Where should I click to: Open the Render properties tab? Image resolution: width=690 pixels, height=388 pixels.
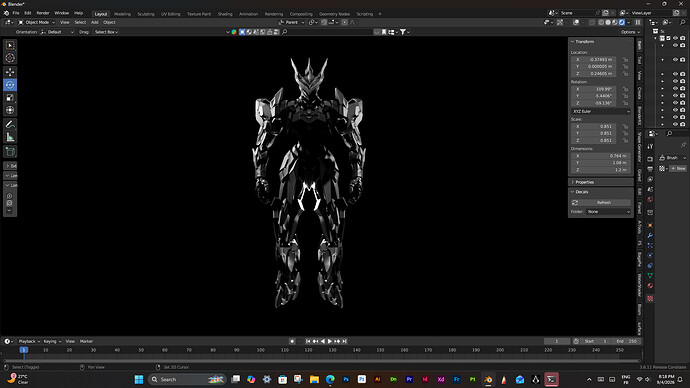point(650,158)
